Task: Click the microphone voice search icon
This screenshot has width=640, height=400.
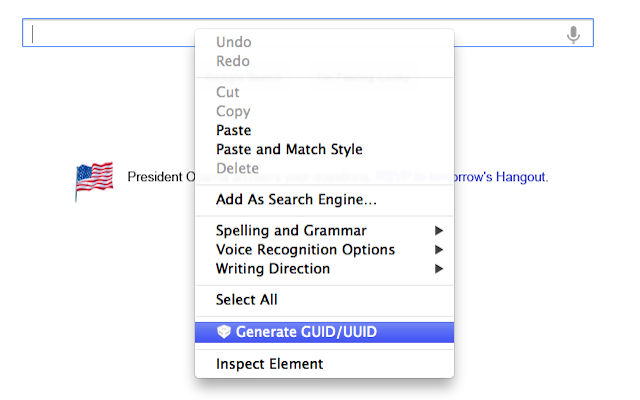Action: click(x=573, y=34)
